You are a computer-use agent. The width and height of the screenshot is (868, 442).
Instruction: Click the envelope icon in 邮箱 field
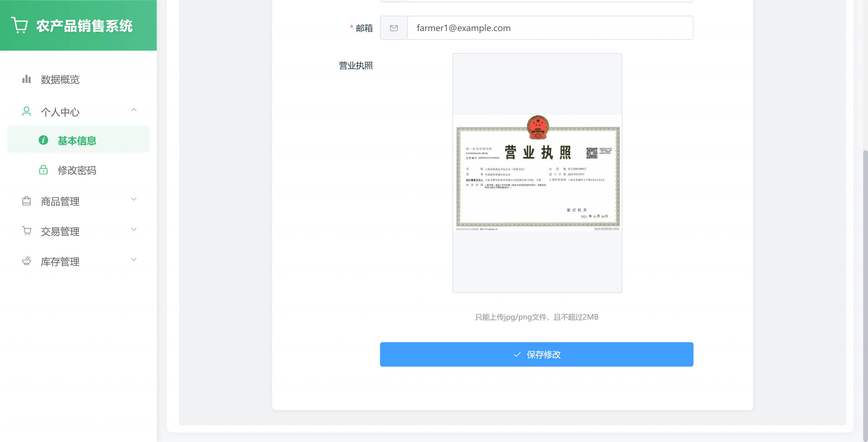point(394,28)
